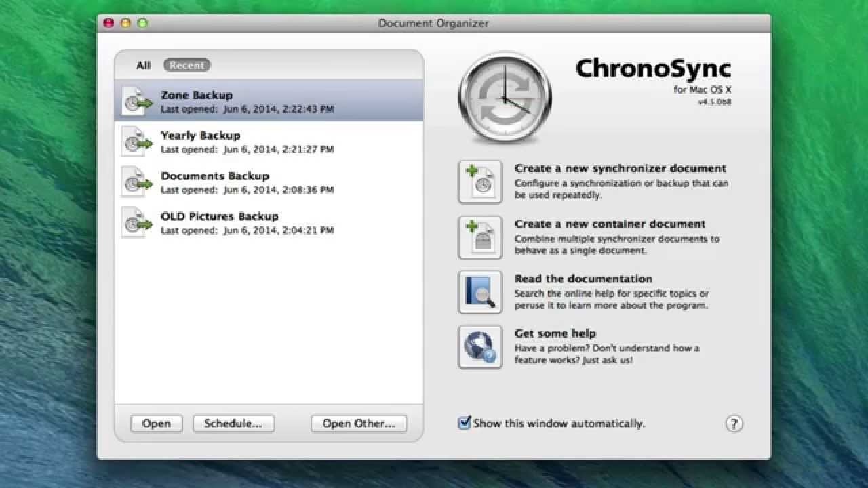Click the Zone Backup document icon
Screen dimensions: 868x488
click(x=137, y=101)
